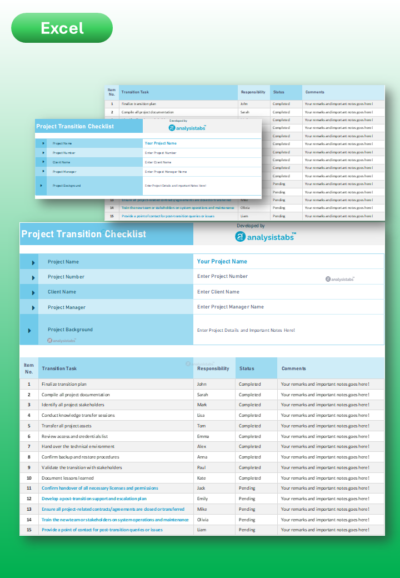Click the Status column header in main table
The width and height of the screenshot is (400, 578).
[x=256, y=368]
